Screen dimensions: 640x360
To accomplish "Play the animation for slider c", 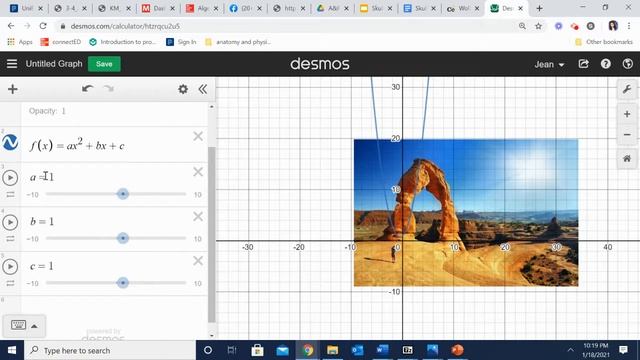I will point(10,267).
